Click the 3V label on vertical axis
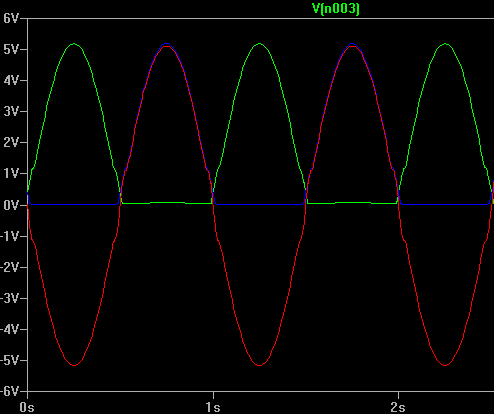The image size is (494, 414). pyautogui.click(x=11, y=111)
